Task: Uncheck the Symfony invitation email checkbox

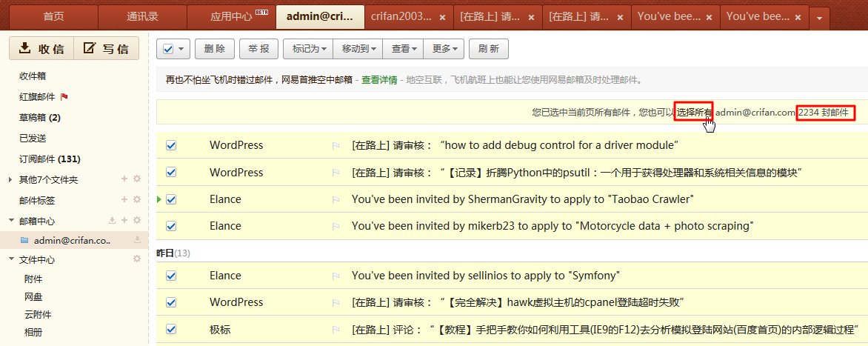Action: click(171, 276)
